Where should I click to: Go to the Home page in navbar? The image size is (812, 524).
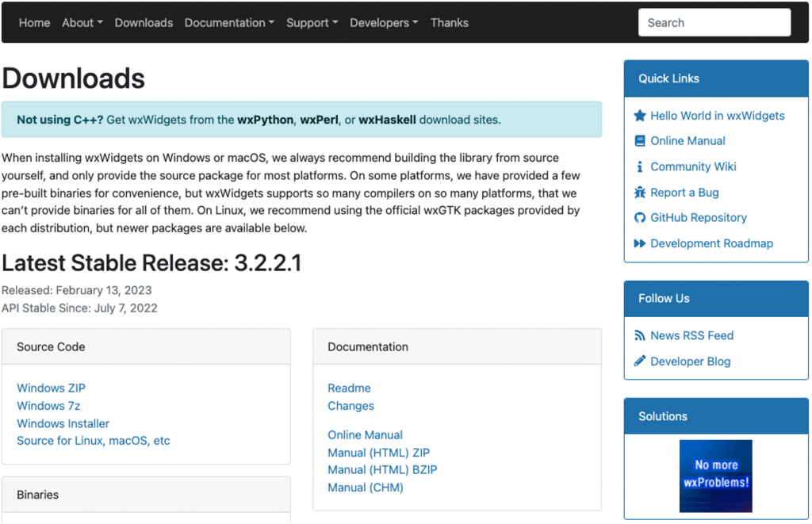click(x=34, y=23)
